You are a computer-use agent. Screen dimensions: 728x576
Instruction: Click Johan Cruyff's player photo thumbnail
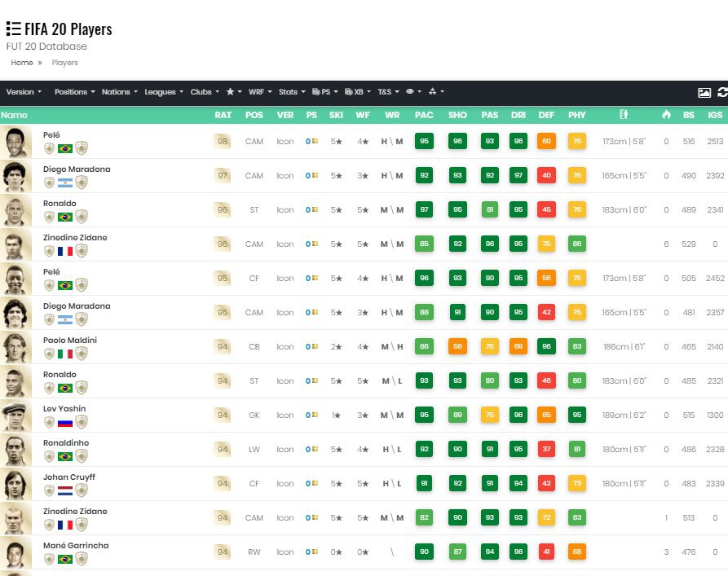(15, 484)
